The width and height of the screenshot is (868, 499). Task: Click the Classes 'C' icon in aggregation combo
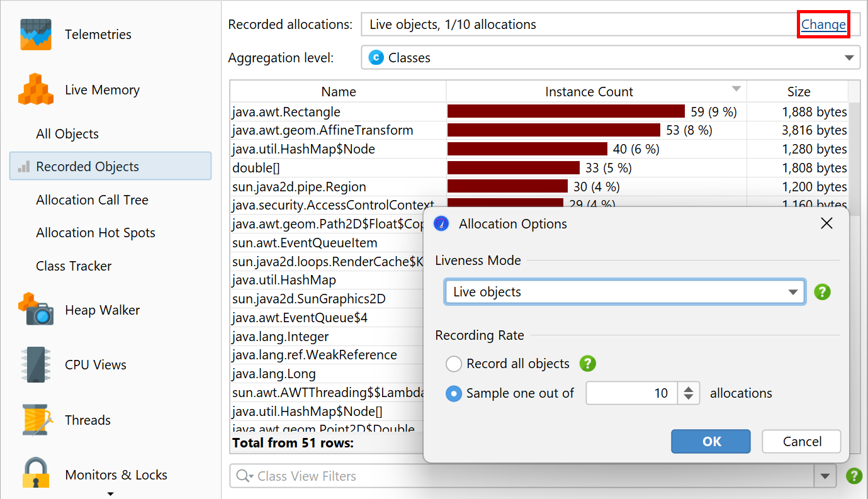coord(376,58)
